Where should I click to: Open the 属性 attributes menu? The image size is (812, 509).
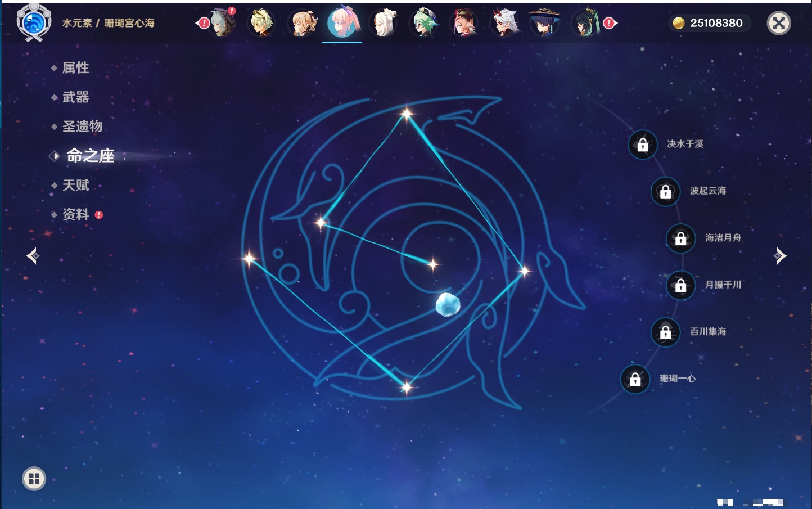click(75, 68)
